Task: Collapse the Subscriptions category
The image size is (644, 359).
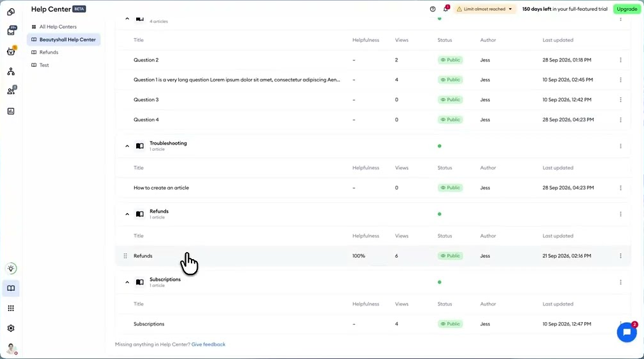Action: tap(127, 283)
